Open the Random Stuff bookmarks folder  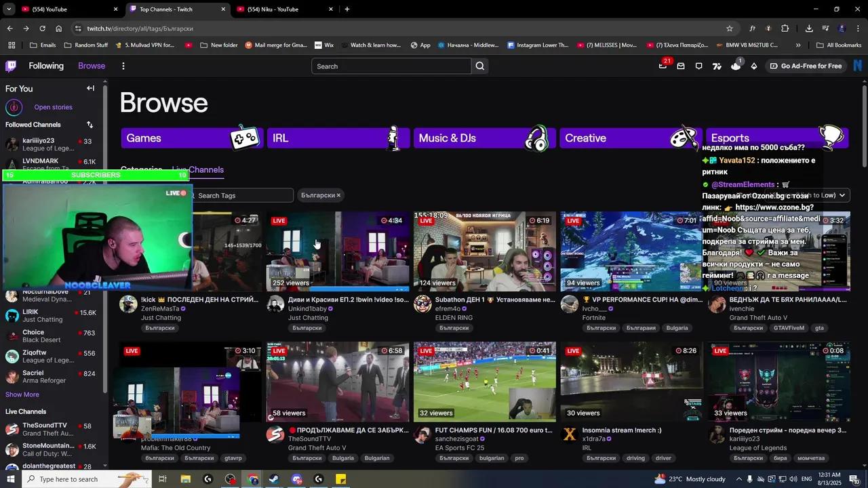pyautogui.click(x=86, y=45)
